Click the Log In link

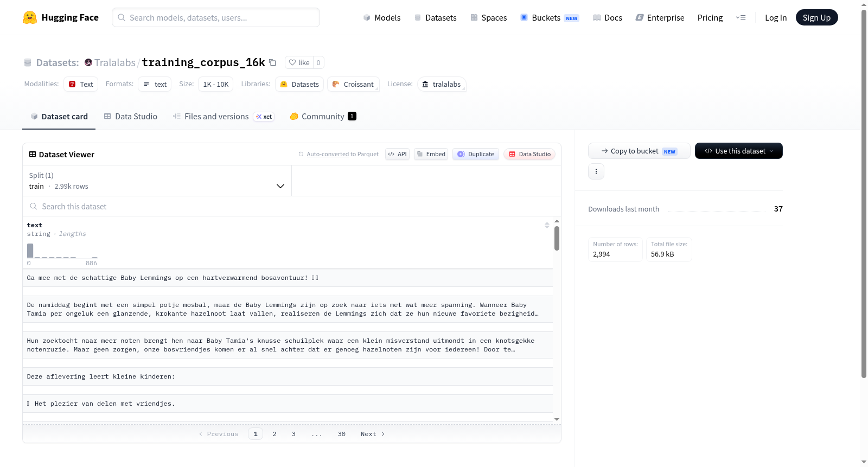point(776,17)
